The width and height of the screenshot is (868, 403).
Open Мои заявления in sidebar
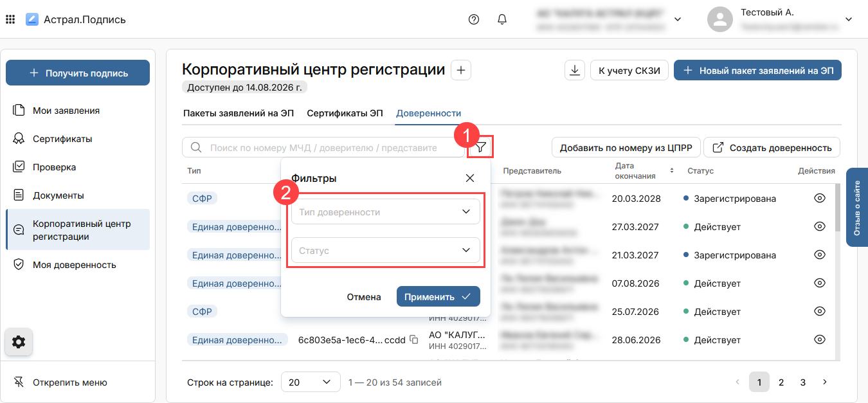pos(66,111)
